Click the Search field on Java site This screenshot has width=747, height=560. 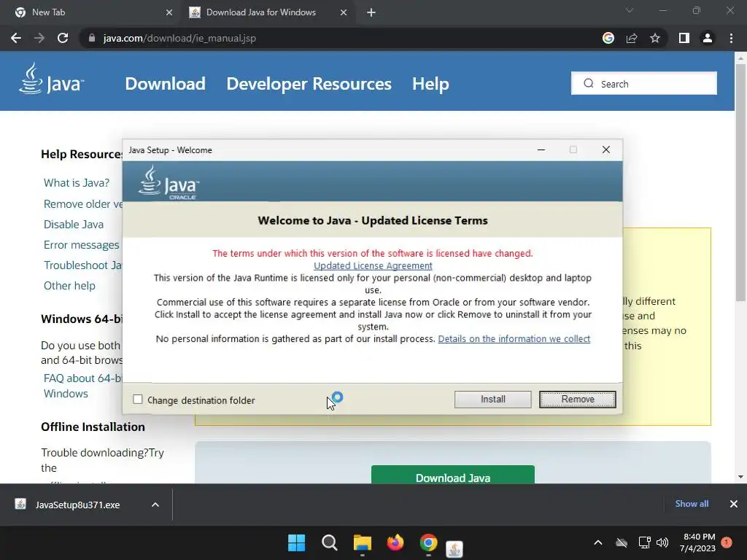pyautogui.click(x=644, y=83)
